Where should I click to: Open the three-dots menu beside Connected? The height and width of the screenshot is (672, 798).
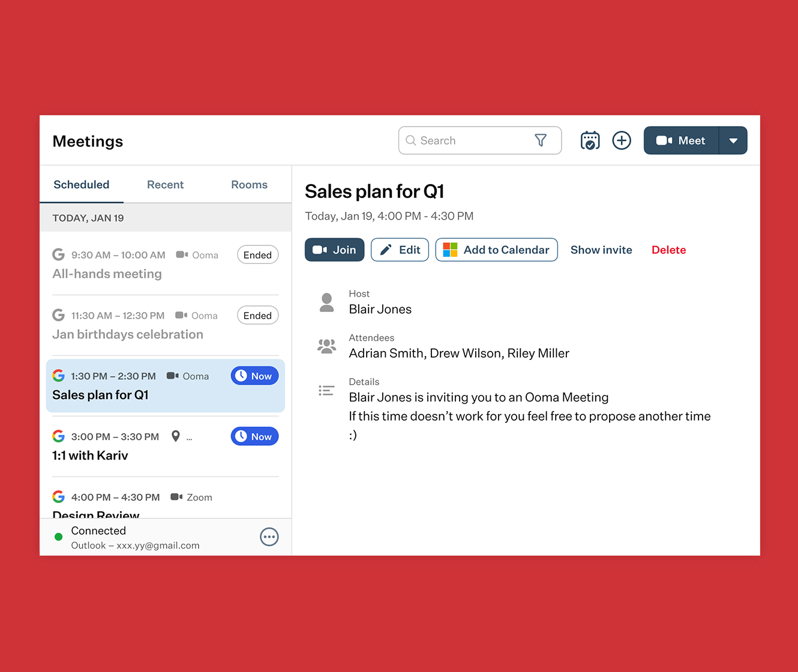269,537
